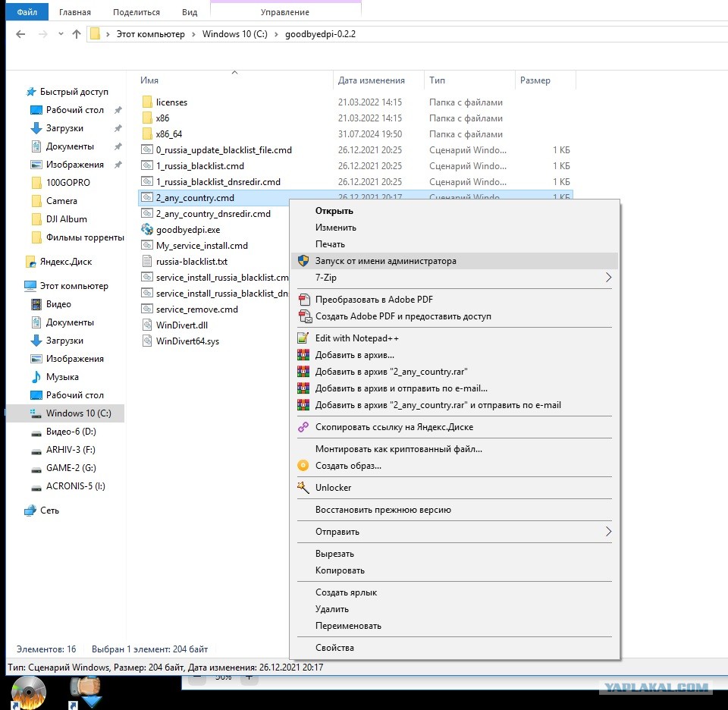Viewport: 728px width, 710px height.
Task: Select the goodbyedpi.exe application icon
Action: [x=147, y=229]
